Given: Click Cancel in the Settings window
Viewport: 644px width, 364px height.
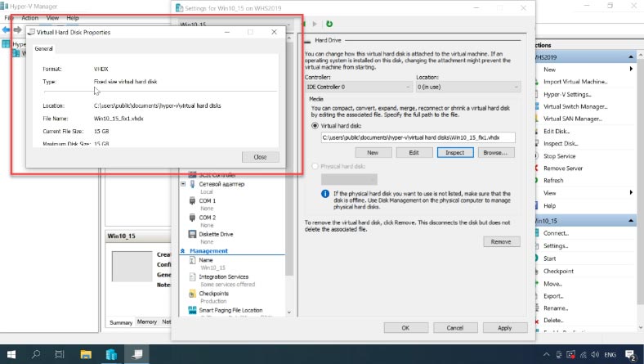Looking at the screenshot, I should pyautogui.click(x=455, y=328).
